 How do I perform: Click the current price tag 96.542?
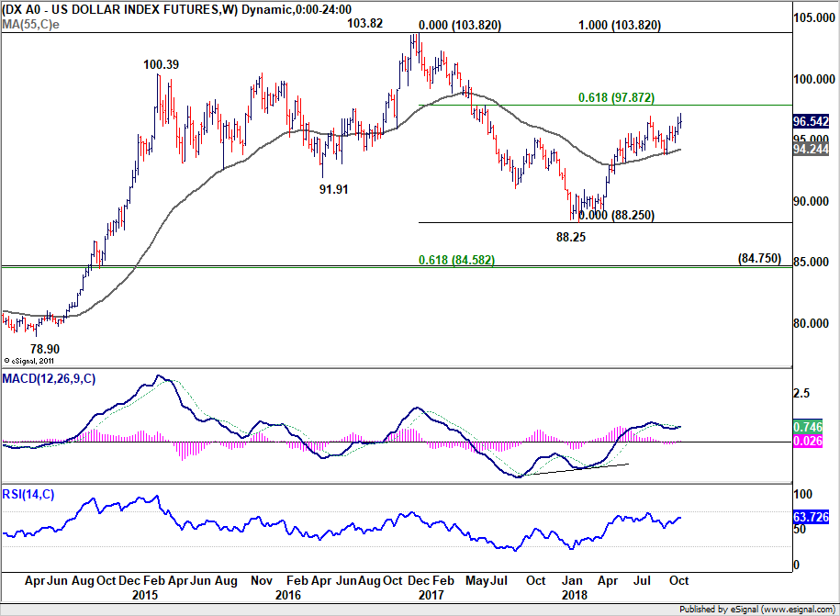pyautogui.click(x=811, y=121)
